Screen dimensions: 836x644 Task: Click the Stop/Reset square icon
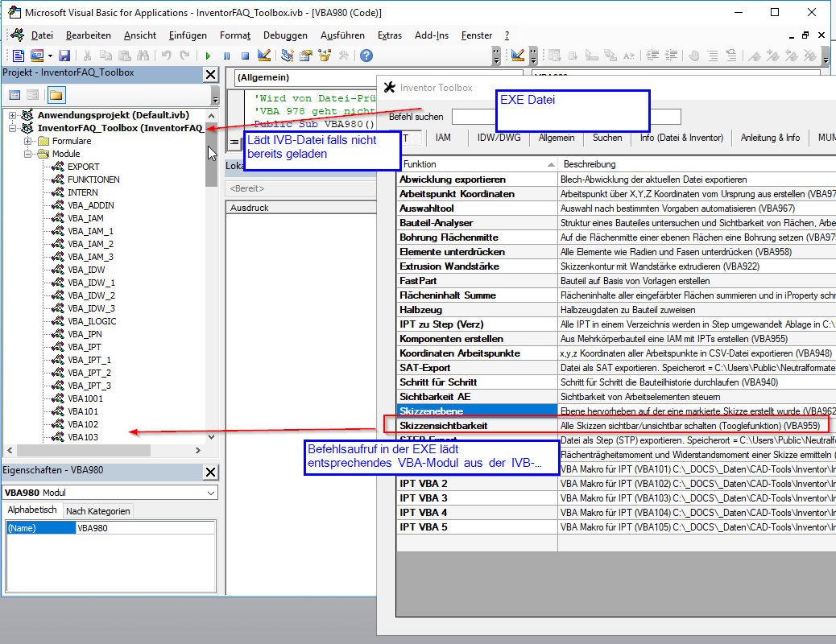tap(244, 56)
